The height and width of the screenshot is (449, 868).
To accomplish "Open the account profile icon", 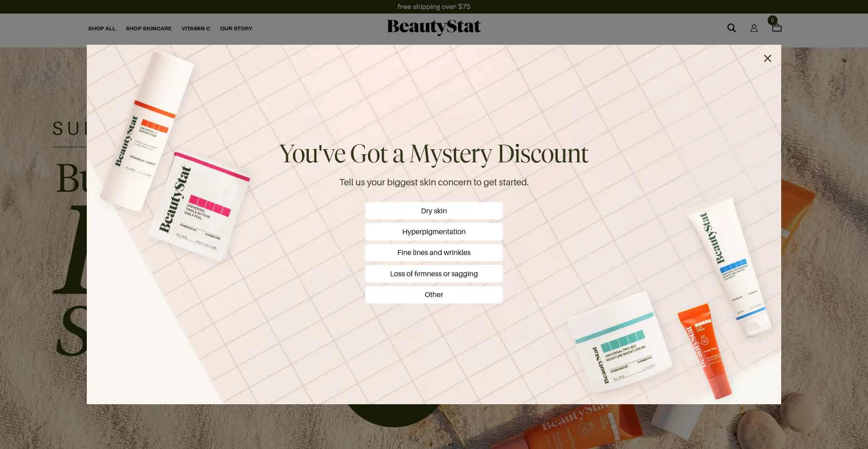I will [754, 28].
